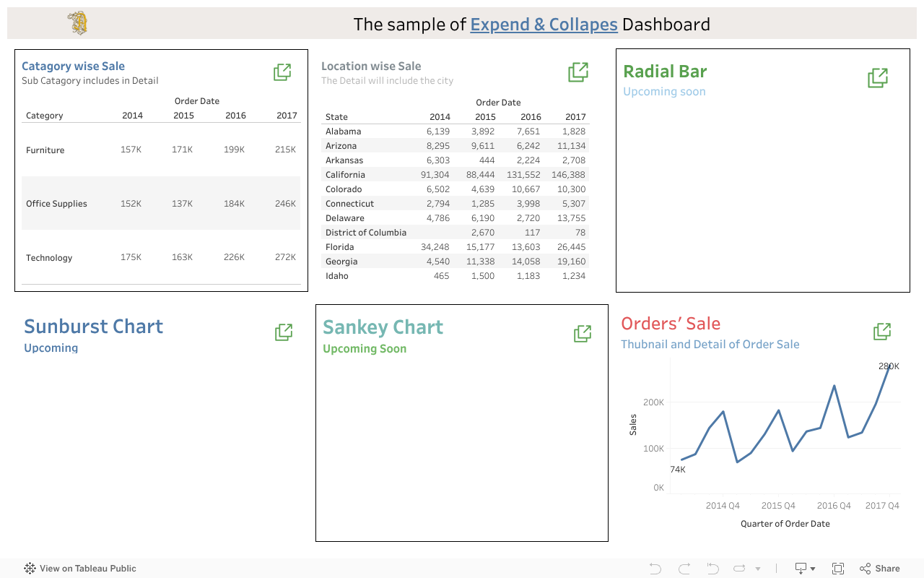Open the Sankey Chart expand icon
Screen dimensions: 924x578
coord(583,333)
